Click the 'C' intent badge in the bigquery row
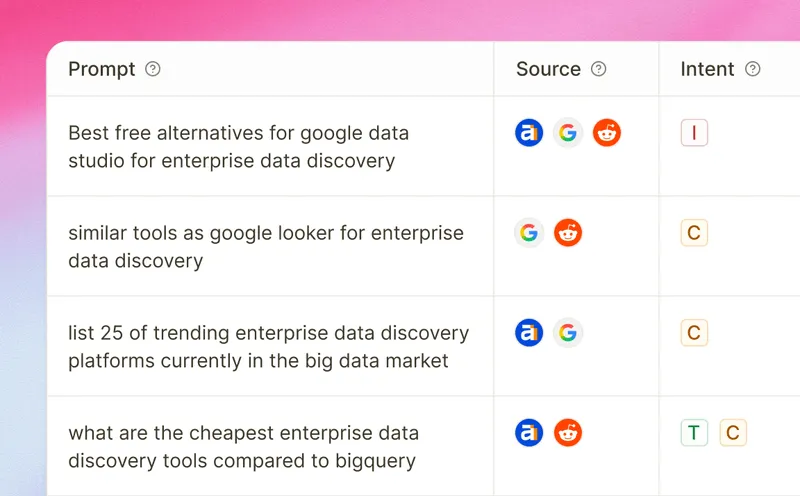 tap(733, 433)
